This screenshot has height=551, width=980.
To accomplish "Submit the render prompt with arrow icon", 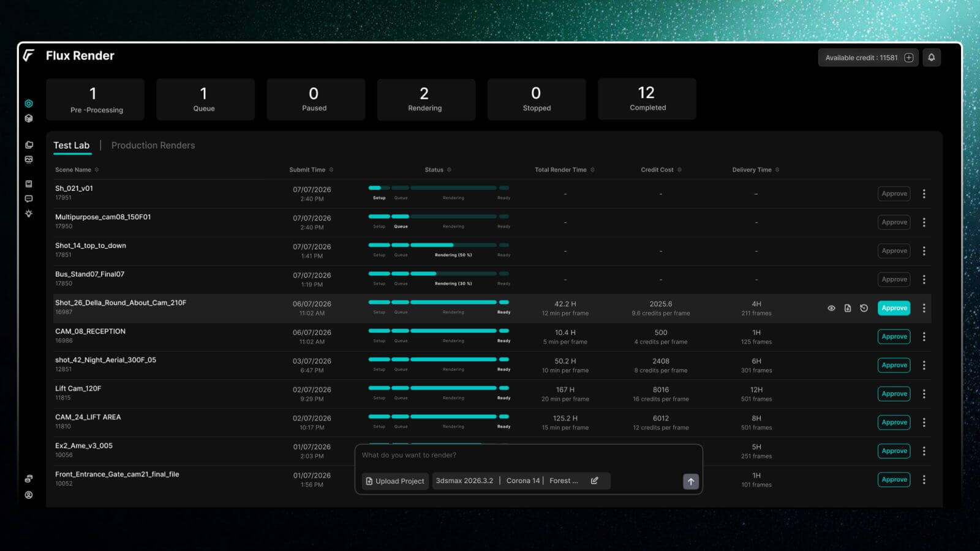I will tap(691, 481).
